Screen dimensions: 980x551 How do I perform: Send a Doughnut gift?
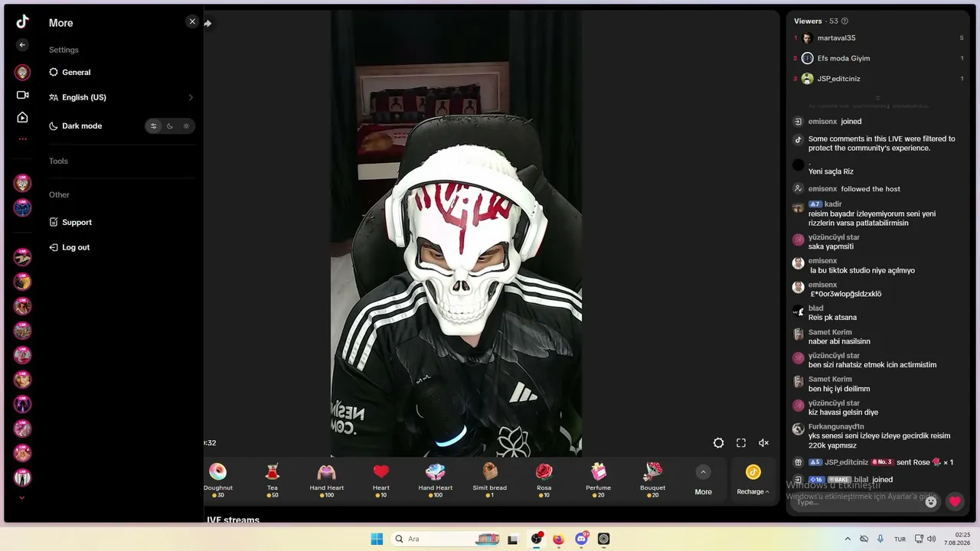click(218, 480)
